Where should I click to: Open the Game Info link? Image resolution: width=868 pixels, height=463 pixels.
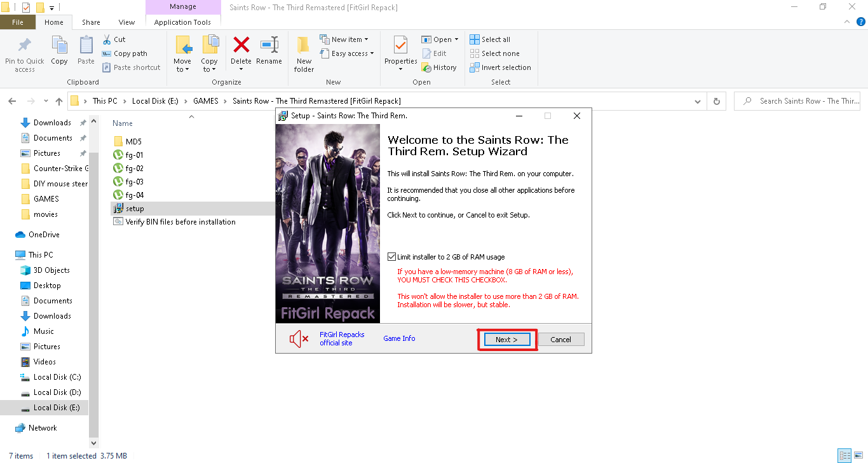[399, 338]
